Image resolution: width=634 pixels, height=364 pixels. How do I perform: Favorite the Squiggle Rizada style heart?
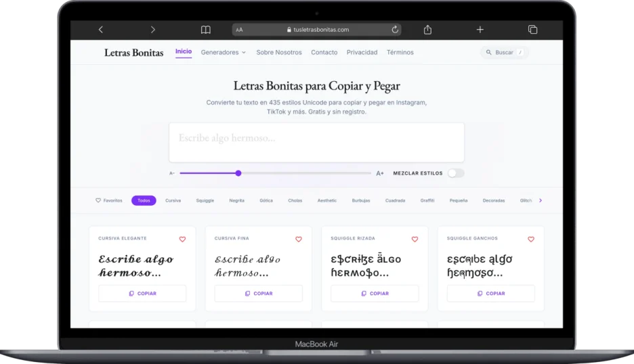pyautogui.click(x=415, y=239)
